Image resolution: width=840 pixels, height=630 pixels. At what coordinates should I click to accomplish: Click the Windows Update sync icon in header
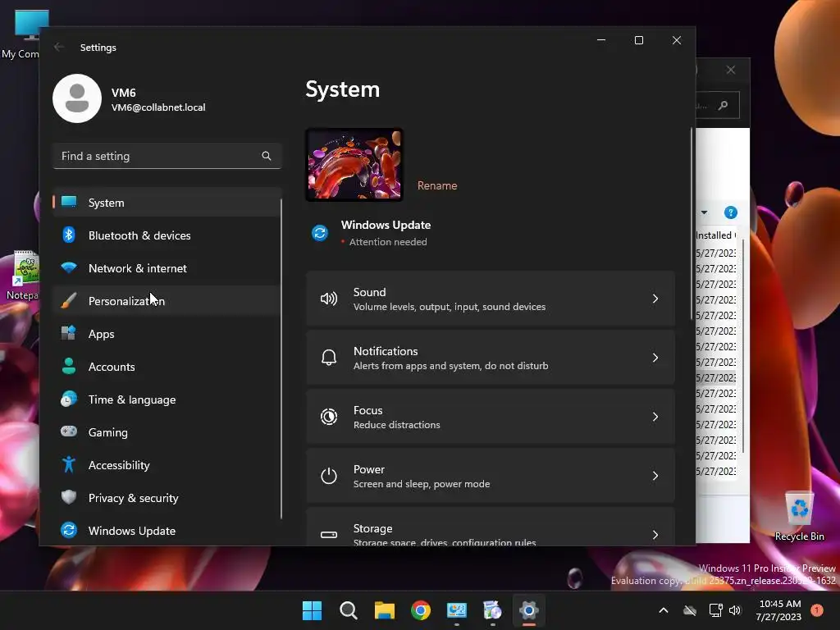(x=320, y=233)
